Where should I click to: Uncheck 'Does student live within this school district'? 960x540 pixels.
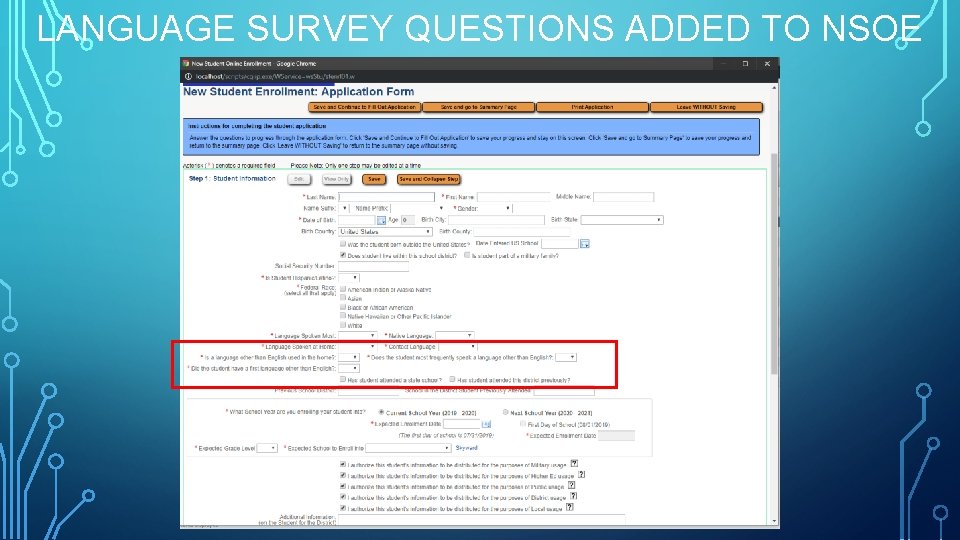[343, 255]
